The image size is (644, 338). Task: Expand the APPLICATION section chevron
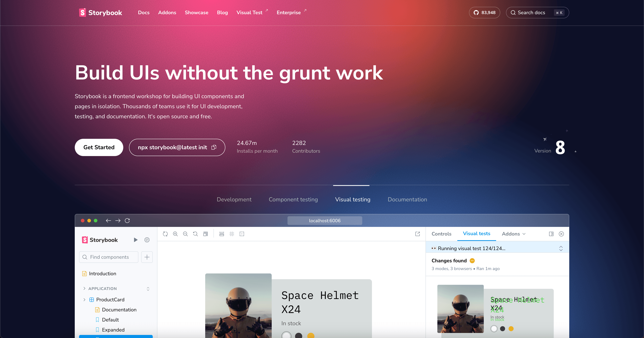pyautogui.click(x=84, y=288)
